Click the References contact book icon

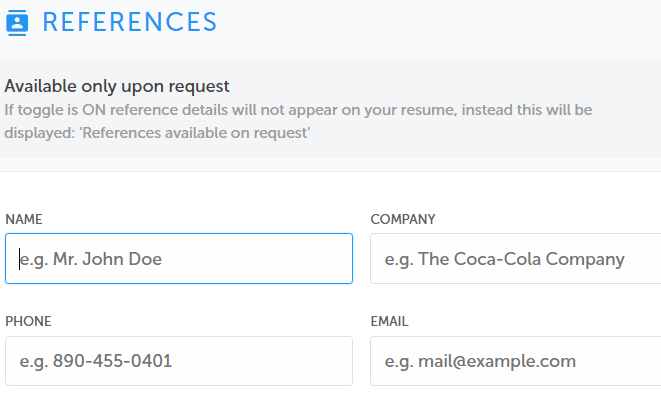[x=18, y=21]
